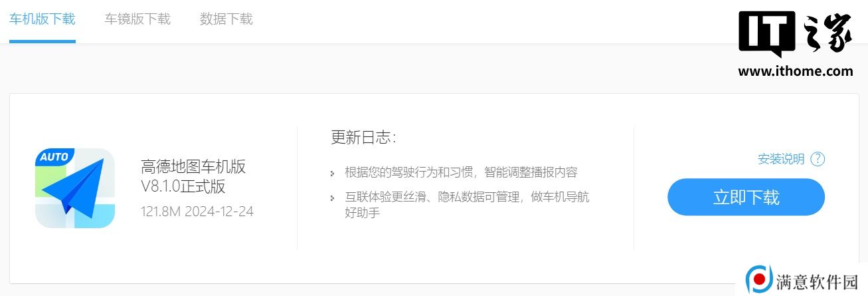Click changelog line about 隐私数据可管理

pyautogui.click(x=467, y=205)
